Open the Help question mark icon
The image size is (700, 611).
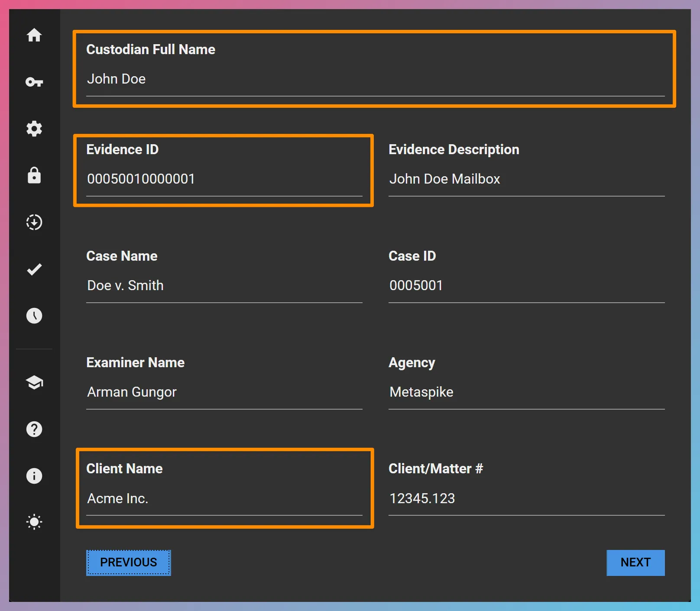coord(34,429)
